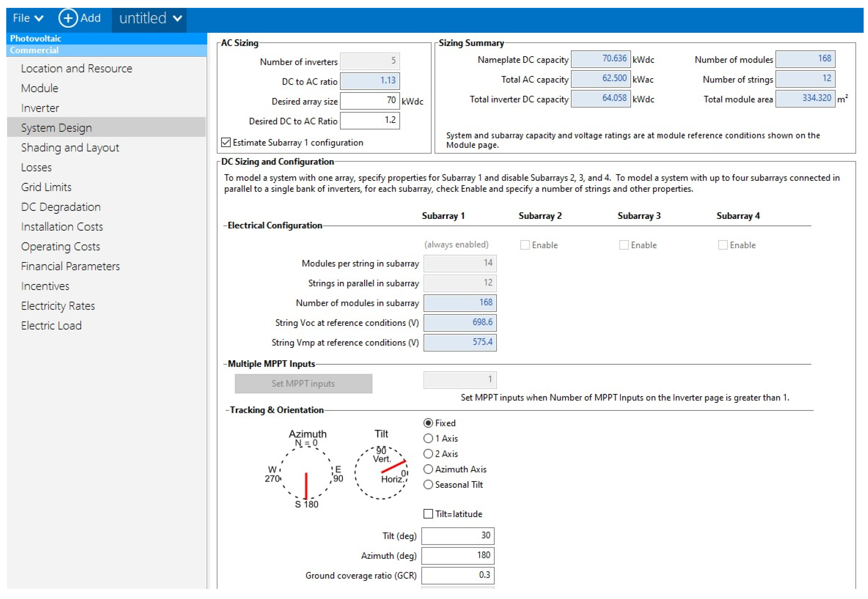This screenshot has width=868, height=599.
Task: Enable Subarray 2 checkbox
Action: (x=525, y=246)
